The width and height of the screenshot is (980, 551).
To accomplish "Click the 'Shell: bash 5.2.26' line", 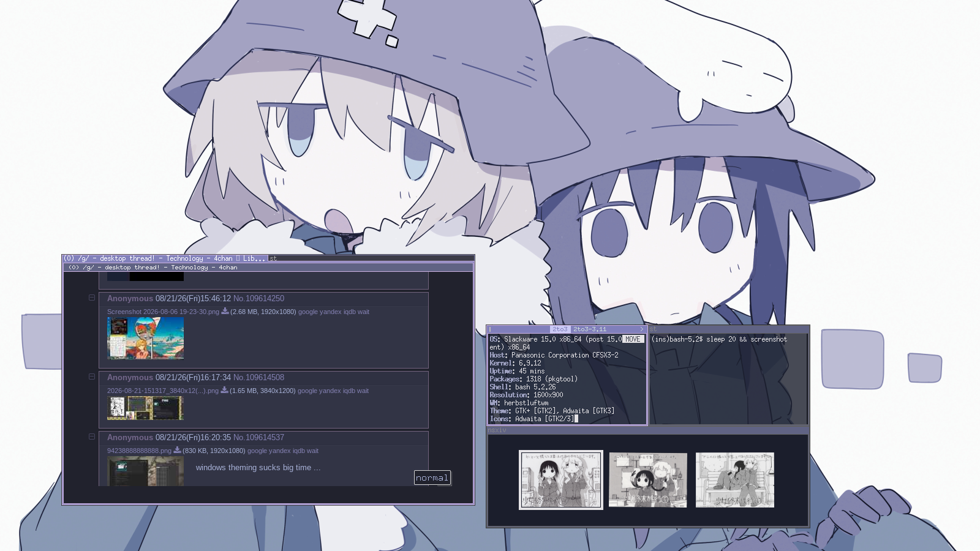I will tap(523, 387).
